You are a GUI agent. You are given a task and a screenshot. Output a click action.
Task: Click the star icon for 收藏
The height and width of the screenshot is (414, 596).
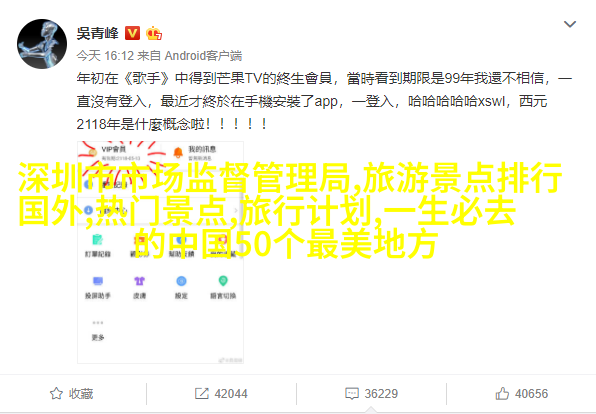[56, 393]
